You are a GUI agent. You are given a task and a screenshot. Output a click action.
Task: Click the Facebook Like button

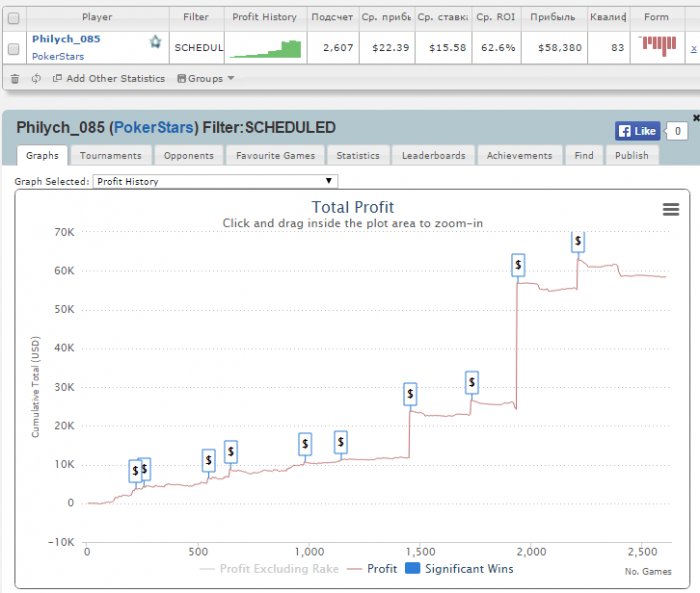click(x=637, y=131)
